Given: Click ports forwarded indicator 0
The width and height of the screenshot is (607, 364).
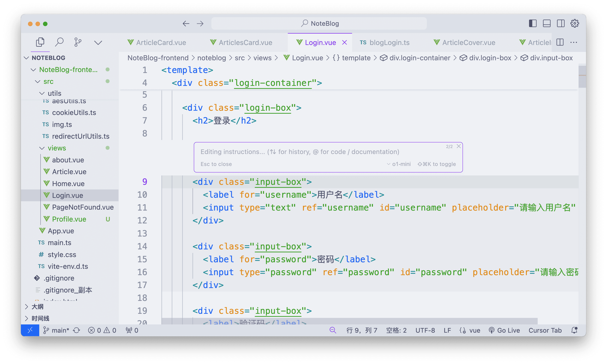Looking at the screenshot, I should [x=132, y=330].
